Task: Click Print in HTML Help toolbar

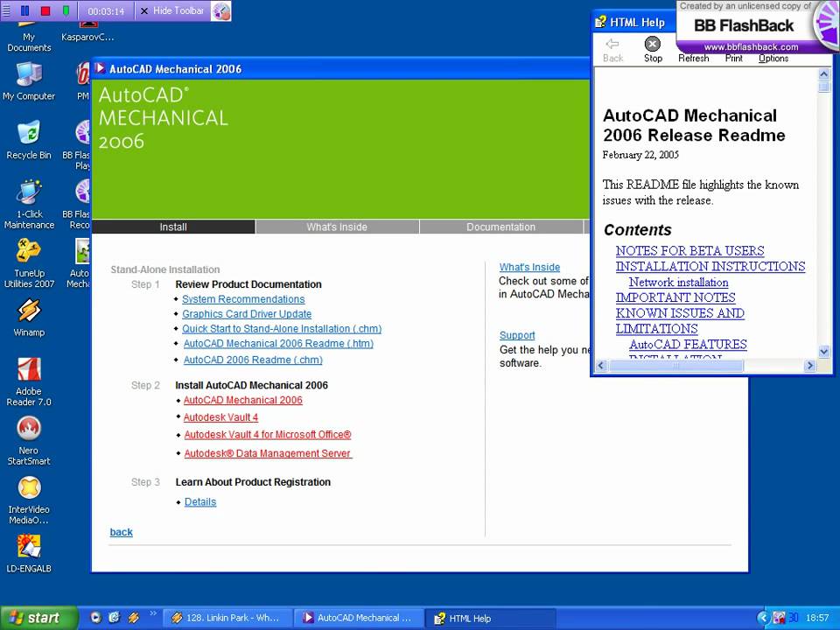Action: coord(734,58)
